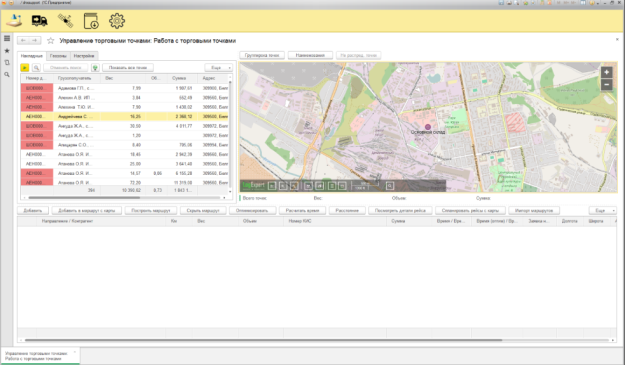Click Посмотреть детали рейса button
Image resolution: width=625 pixels, height=365 pixels.
point(400,210)
